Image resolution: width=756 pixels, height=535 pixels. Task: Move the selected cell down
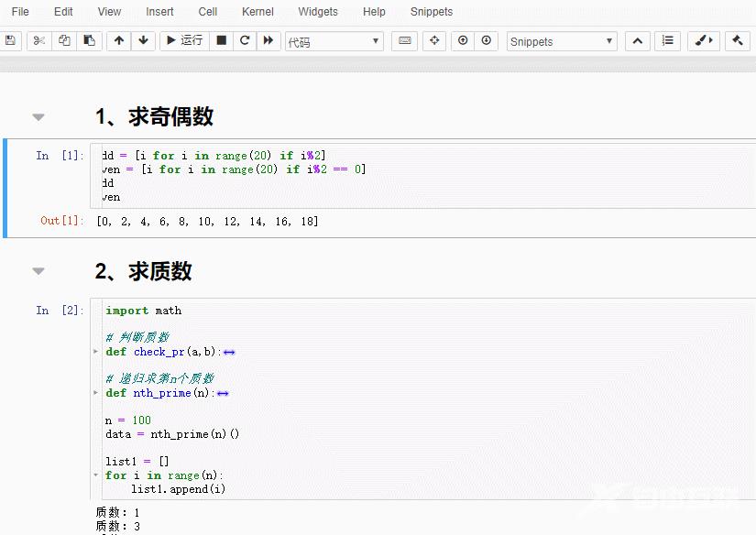pyautogui.click(x=143, y=41)
